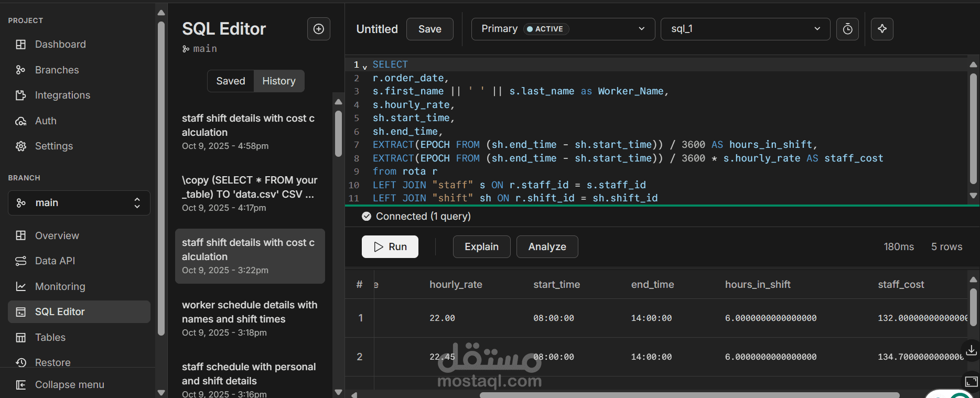Screen dimensions: 980x398
Task: Click the history list scrollbar
Action: (x=338, y=134)
